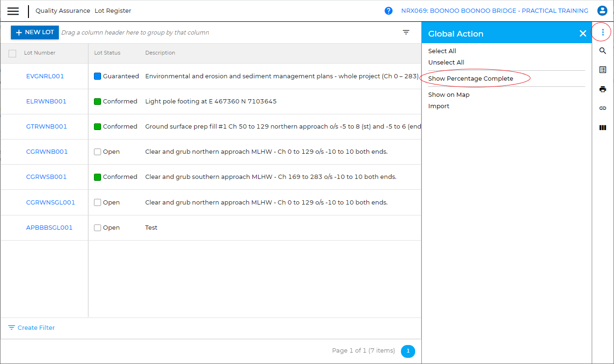Open the hamburger navigation menu
This screenshot has width=614, height=364.
pos(13,11)
